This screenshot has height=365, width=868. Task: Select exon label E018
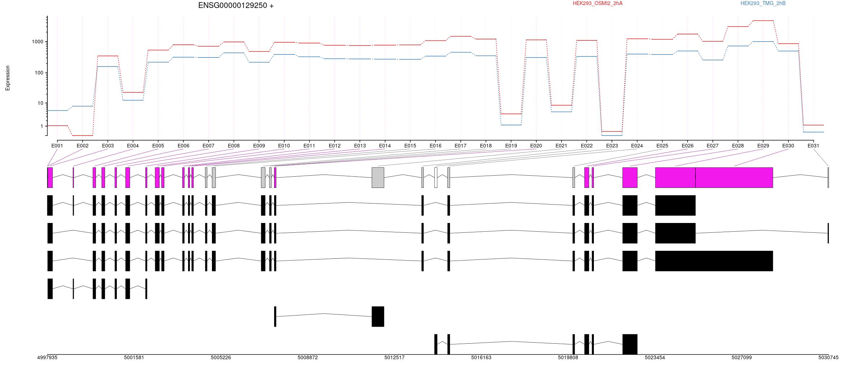486,146
